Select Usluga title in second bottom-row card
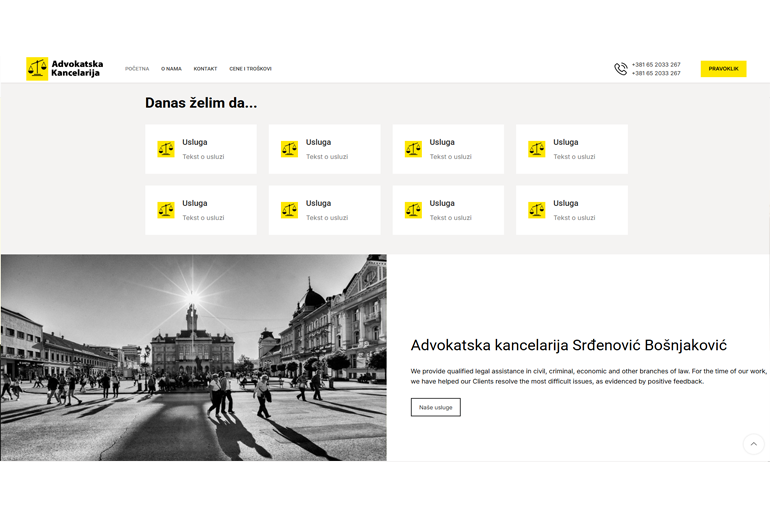The height and width of the screenshot is (516, 770). point(318,203)
